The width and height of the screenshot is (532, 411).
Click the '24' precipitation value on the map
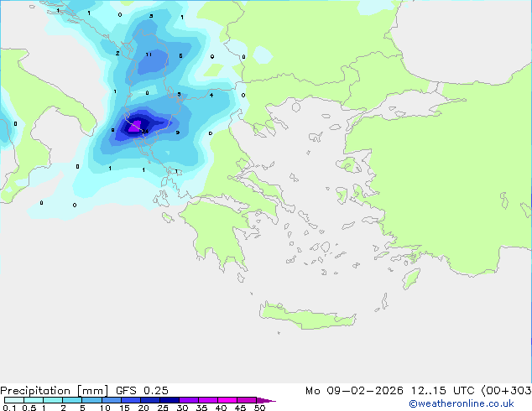coord(145,131)
